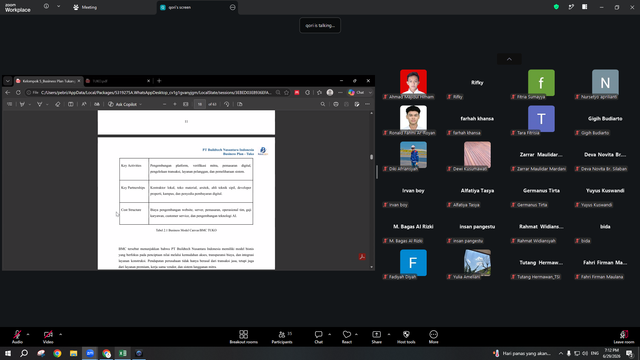Toggle the Zoom layout view icon
640x360 pixels.
coord(584,7)
